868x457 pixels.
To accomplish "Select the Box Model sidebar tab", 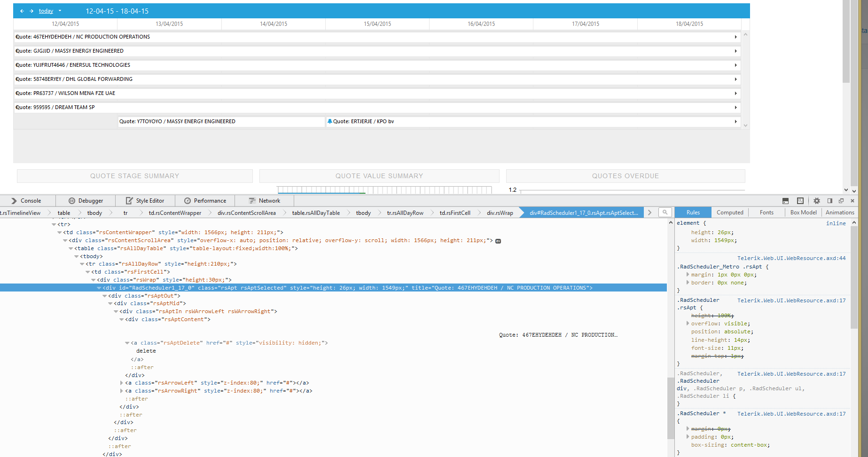I will point(803,213).
